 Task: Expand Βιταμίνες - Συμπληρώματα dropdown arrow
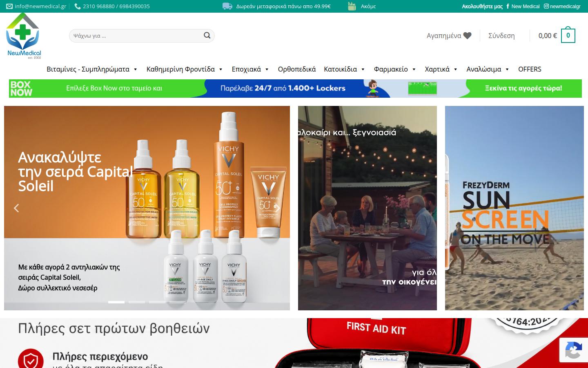(x=136, y=70)
